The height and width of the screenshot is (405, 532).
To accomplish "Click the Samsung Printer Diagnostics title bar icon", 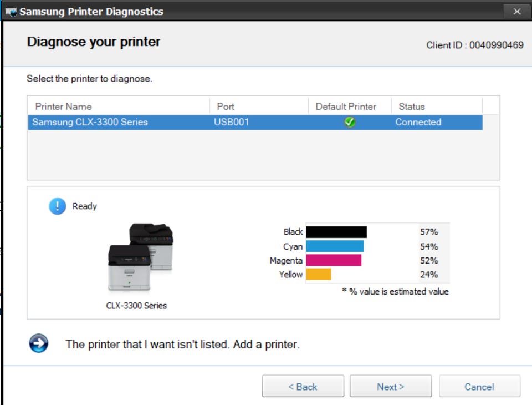I will tap(11, 12).
